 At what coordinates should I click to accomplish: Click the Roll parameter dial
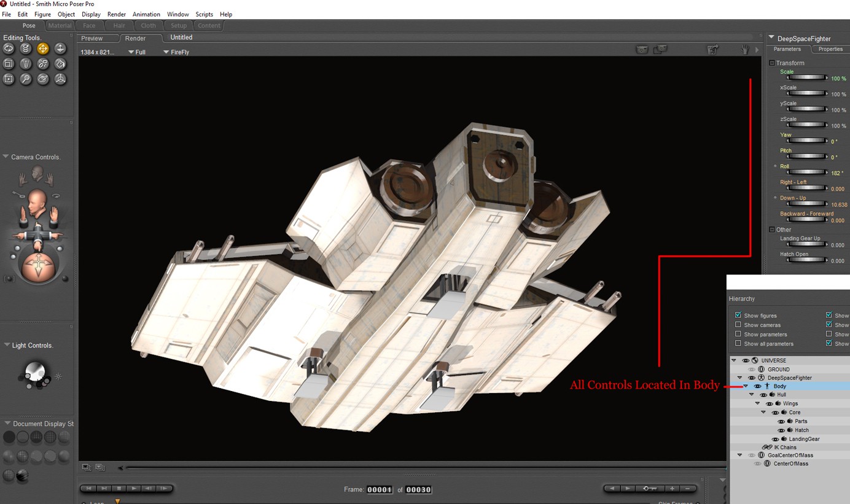[x=807, y=173]
